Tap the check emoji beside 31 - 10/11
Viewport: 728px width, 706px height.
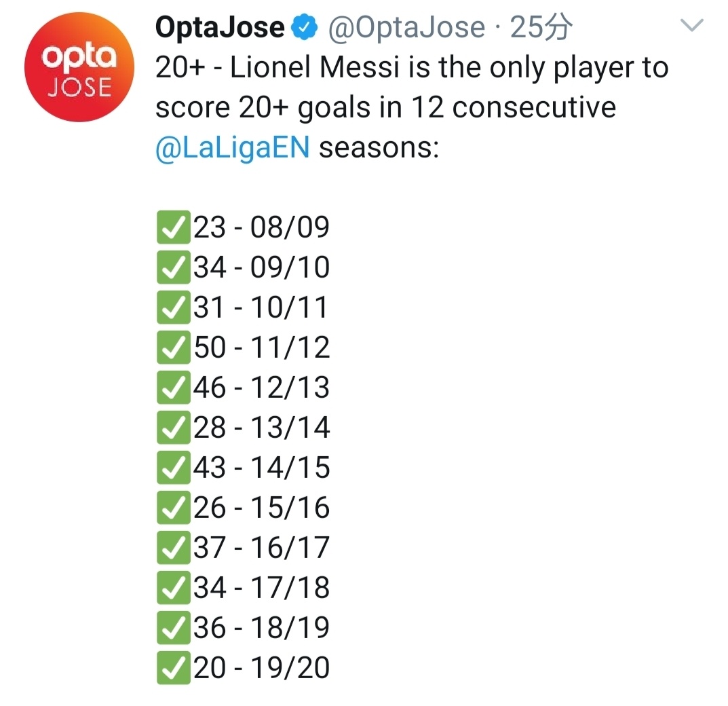pyautogui.click(x=173, y=308)
